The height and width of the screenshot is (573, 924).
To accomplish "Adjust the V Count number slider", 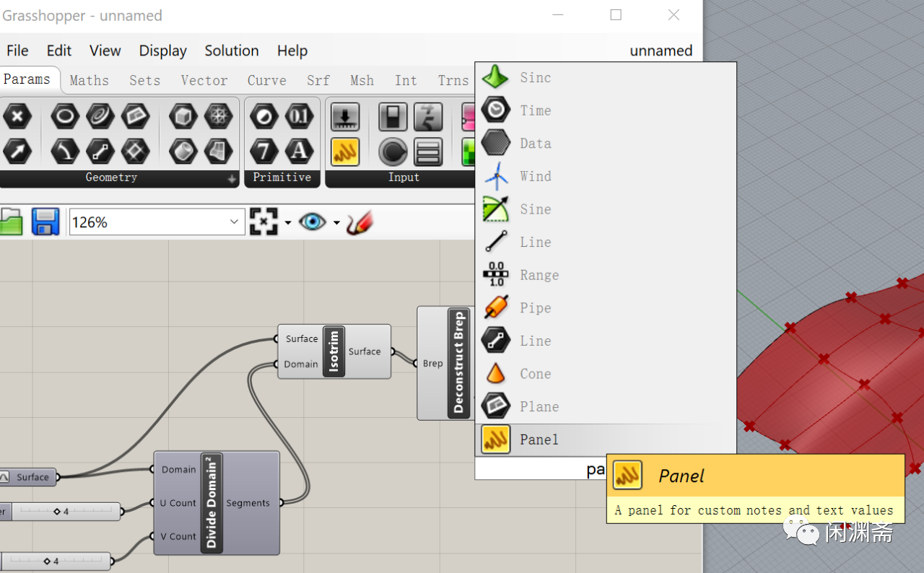I will pyautogui.click(x=56, y=561).
